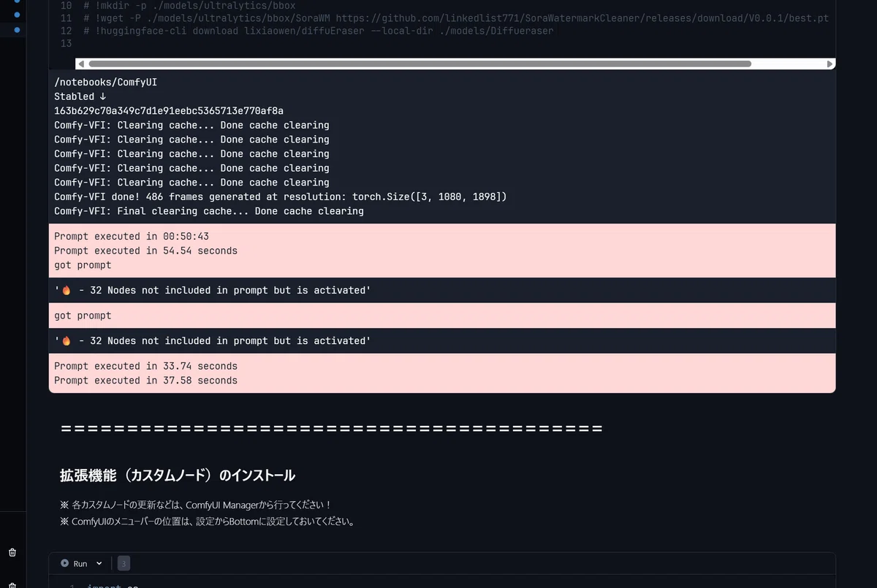Click 'Prompt executed in 33.74 seconds' log line

146,366
